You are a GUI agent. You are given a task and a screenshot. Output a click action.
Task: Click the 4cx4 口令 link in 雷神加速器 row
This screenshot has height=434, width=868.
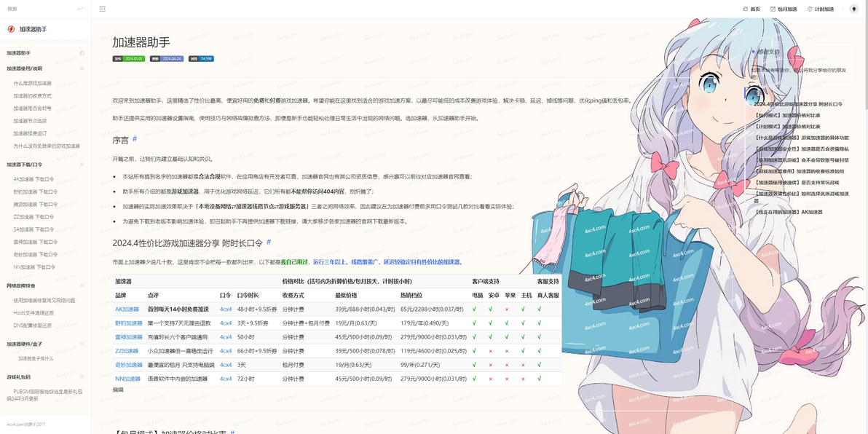click(x=226, y=337)
